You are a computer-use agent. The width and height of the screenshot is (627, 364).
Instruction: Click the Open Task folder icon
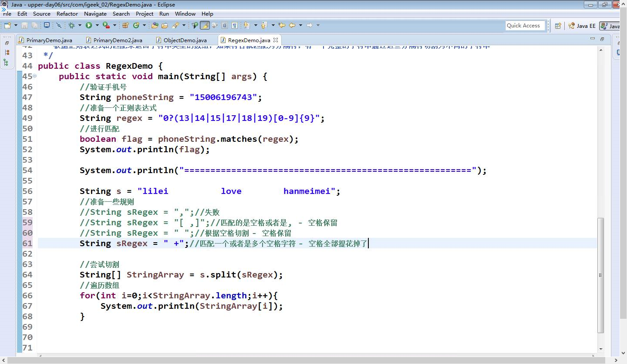165,25
